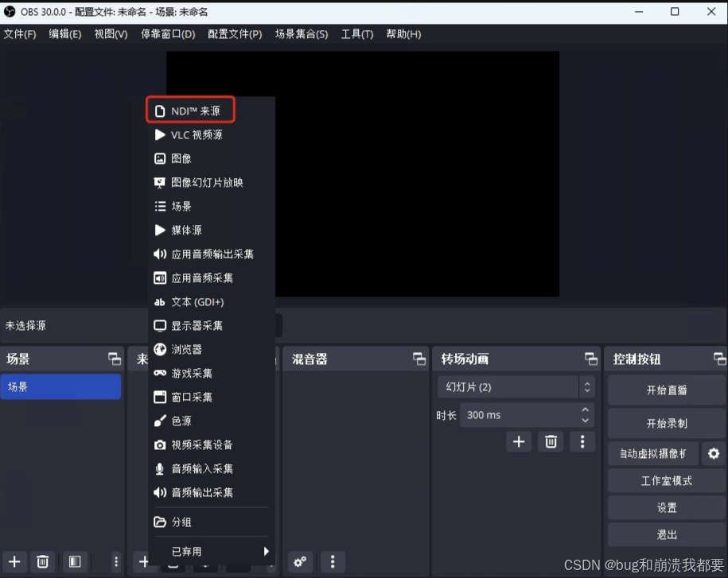Select 场景 in the scenes list
Screen dimensions: 728x578
(60, 386)
